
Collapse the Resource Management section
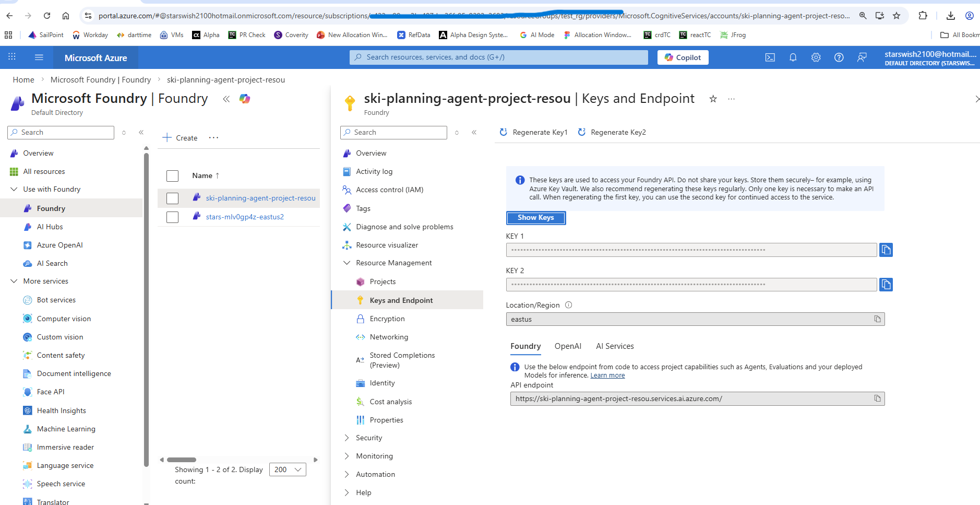[x=346, y=263]
